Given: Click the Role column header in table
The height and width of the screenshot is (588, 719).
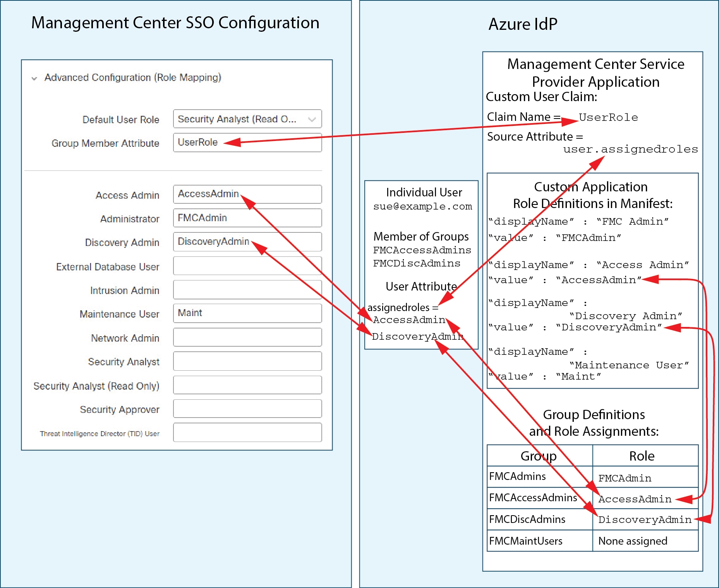Looking at the screenshot, I should (646, 456).
